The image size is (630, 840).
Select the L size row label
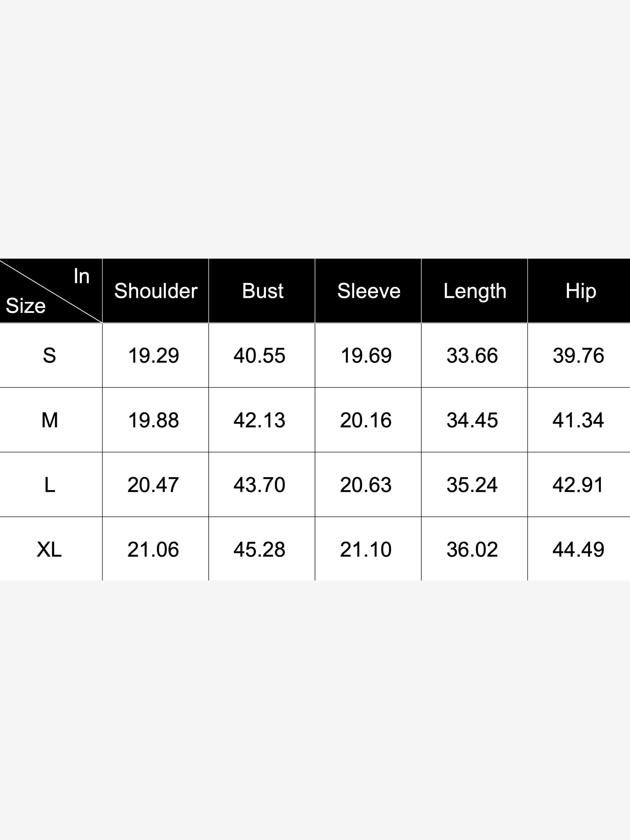pos(50,485)
